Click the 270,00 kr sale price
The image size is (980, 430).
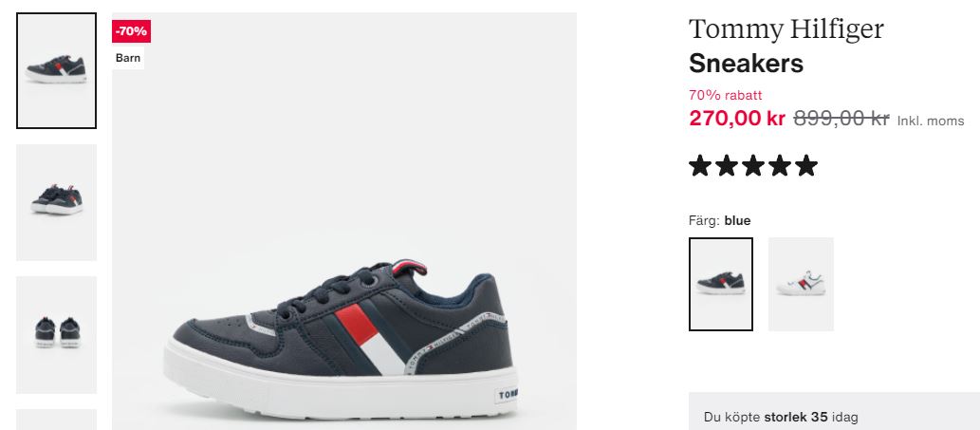[x=737, y=118]
